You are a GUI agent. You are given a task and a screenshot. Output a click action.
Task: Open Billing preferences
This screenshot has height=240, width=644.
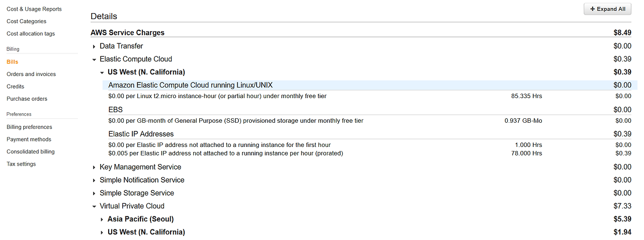[x=29, y=127]
